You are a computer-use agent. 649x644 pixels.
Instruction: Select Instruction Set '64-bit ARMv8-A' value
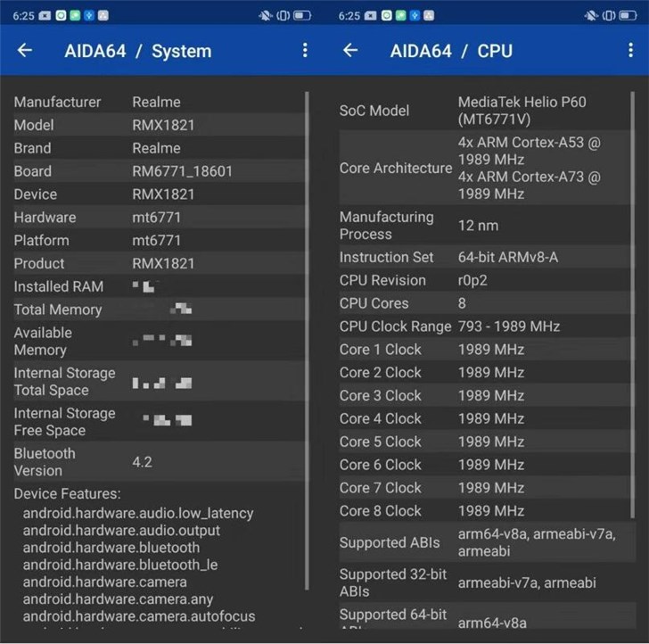(508, 257)
